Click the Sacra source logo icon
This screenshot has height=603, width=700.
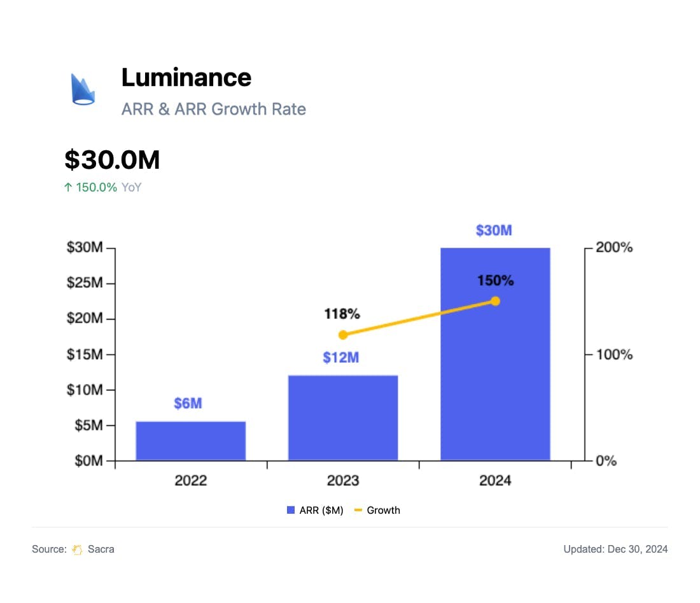[77, 550]
